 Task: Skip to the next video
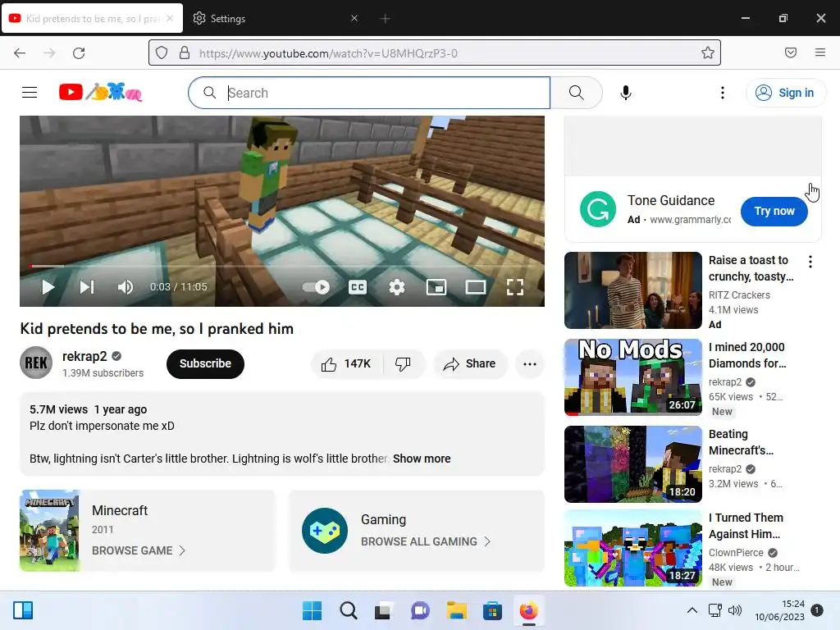(x=87, y=287)
